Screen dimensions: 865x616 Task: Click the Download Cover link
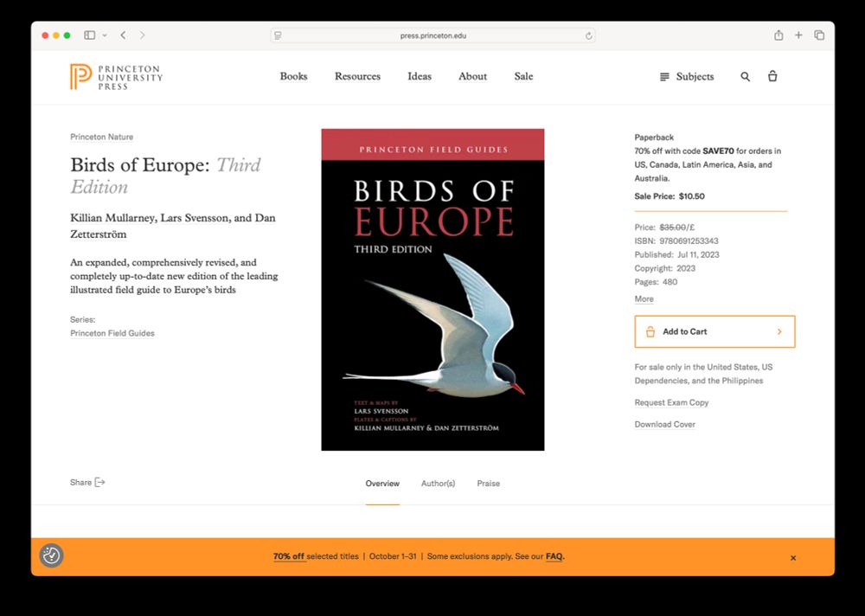point(664,425)
